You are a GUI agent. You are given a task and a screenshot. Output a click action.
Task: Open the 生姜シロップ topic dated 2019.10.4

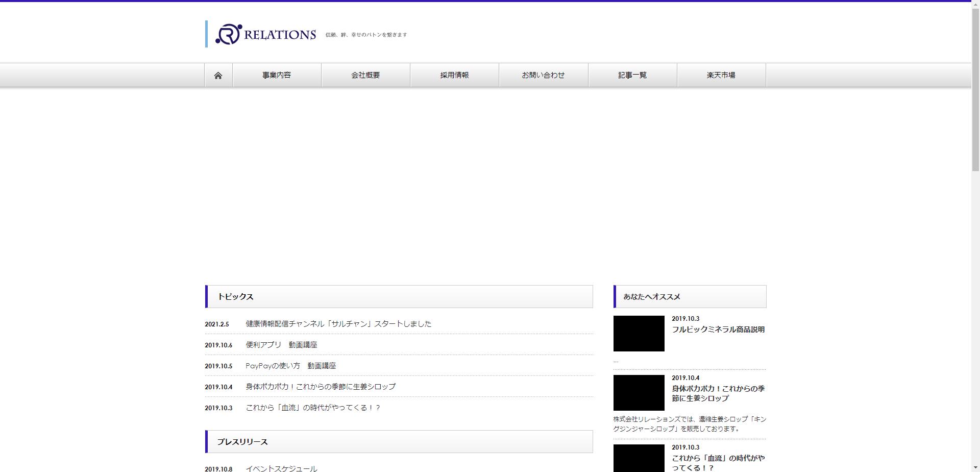pyautogui.click(x=321, y=387)
